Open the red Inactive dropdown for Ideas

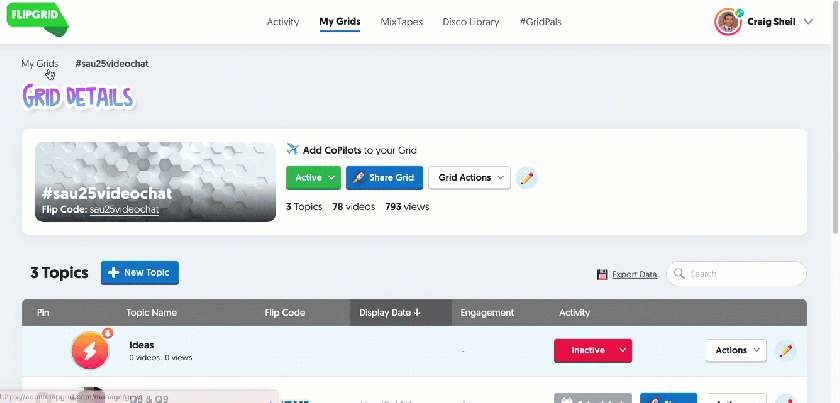click(593, 350)
